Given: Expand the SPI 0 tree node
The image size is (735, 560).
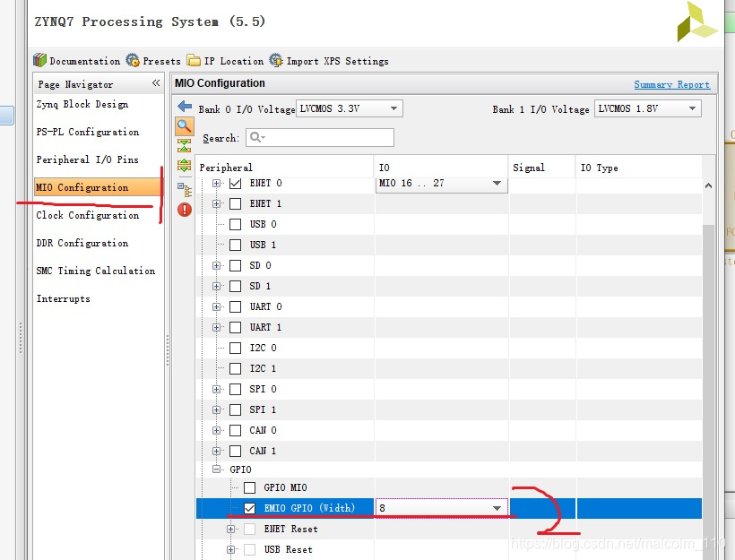Looking at the screenshot, I should (216, 389).
